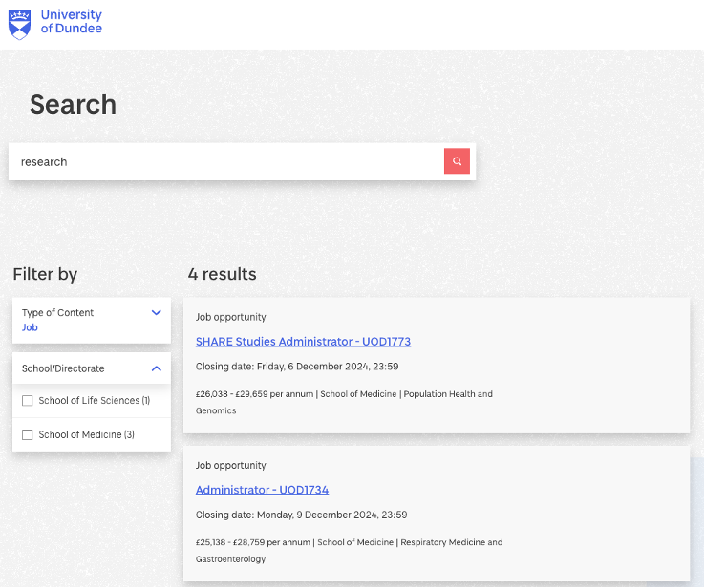Click the 'Type of Content' filter title

[57, 312]
